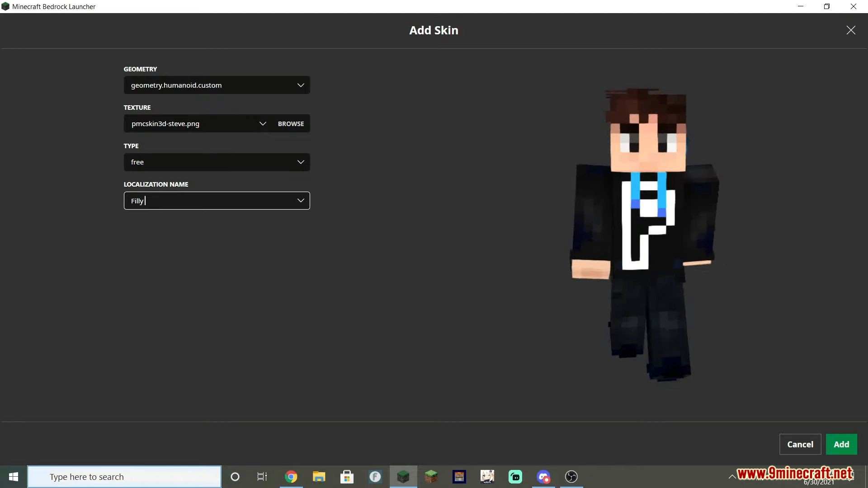The width and height of the screenshot is (868, 488).
Task: Select the free type option
Action: 217,161
